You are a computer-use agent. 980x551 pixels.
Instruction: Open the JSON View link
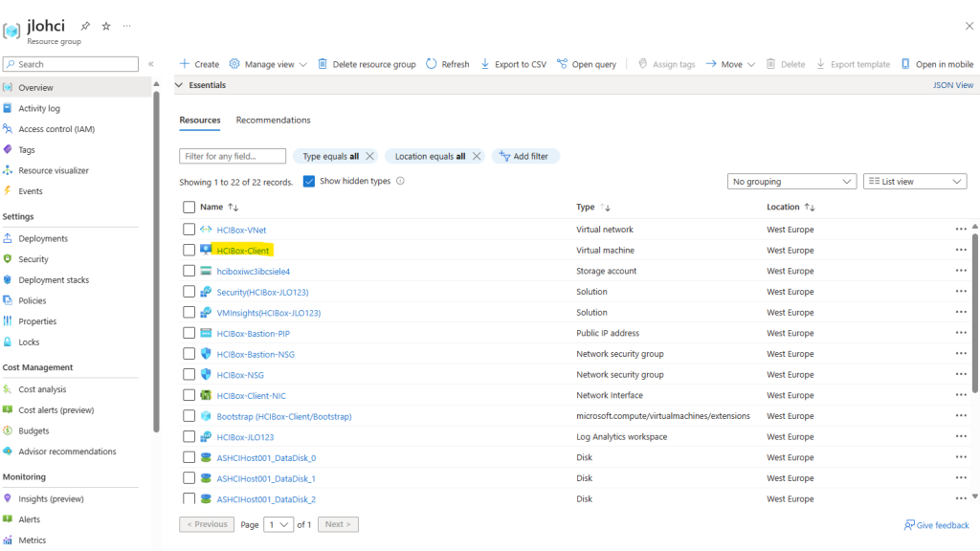(953, 85)
